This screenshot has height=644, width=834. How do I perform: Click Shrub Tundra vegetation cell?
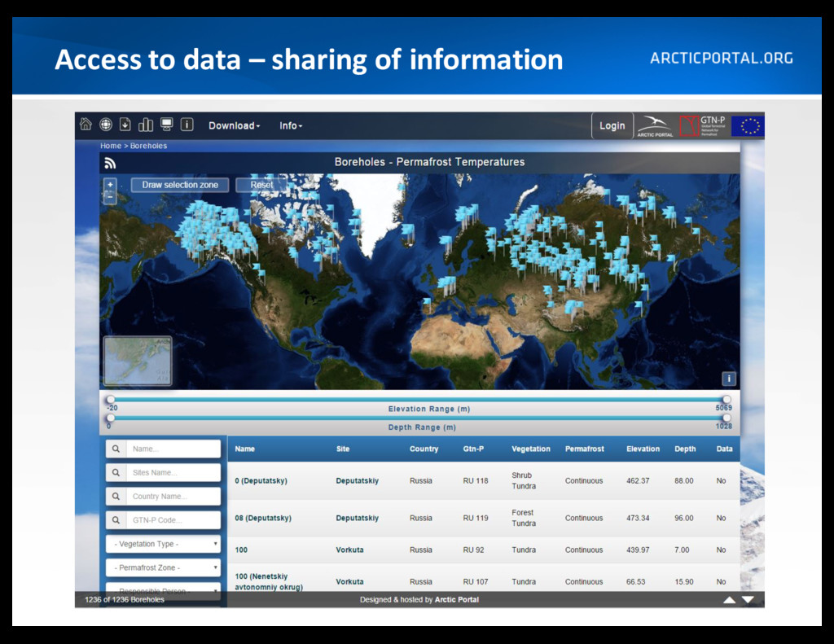coord(524,480)
